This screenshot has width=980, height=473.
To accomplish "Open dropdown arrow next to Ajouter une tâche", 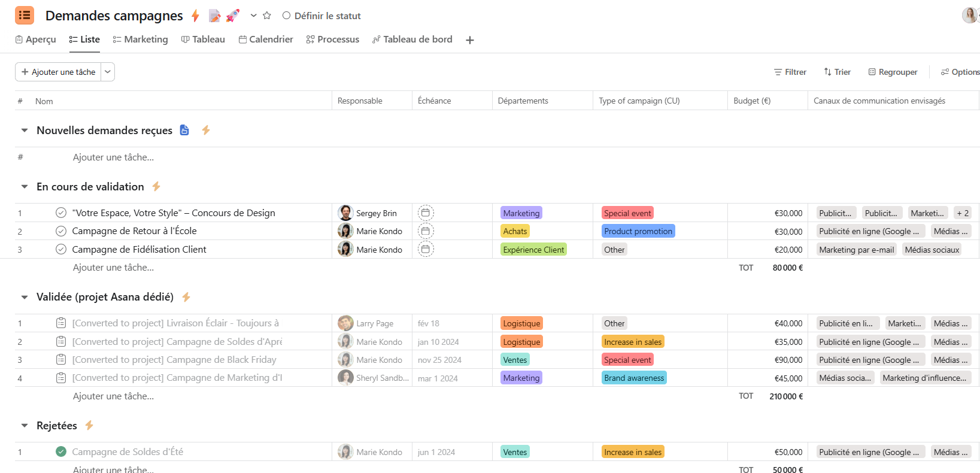I will (x=108, y=72).
